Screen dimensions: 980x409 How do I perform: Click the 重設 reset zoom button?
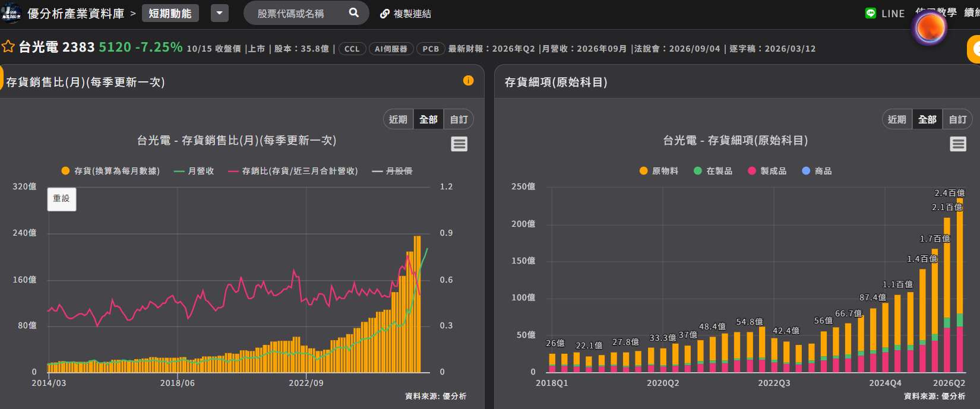tap(62, 199)
